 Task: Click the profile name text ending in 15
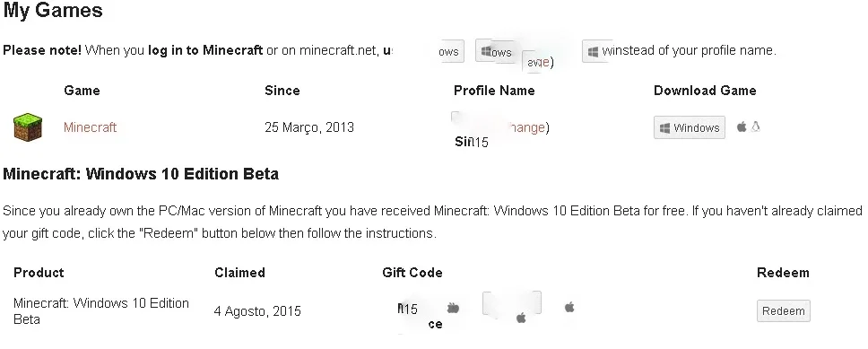click(x=472, y=142)
